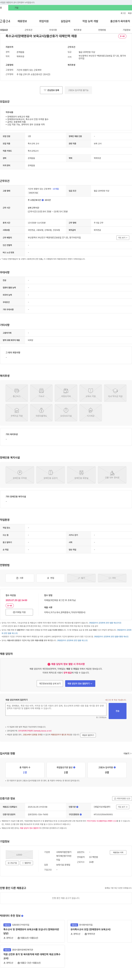Click the 관심기업 button

pyautogui.click(x=13, y=863)
